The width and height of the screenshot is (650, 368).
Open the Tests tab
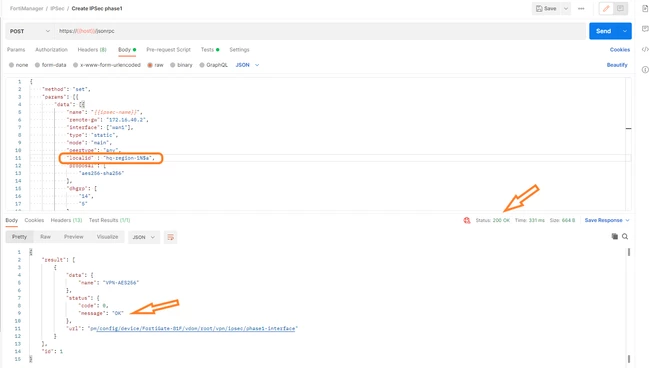pyautogui.click(x=210, y=50)
